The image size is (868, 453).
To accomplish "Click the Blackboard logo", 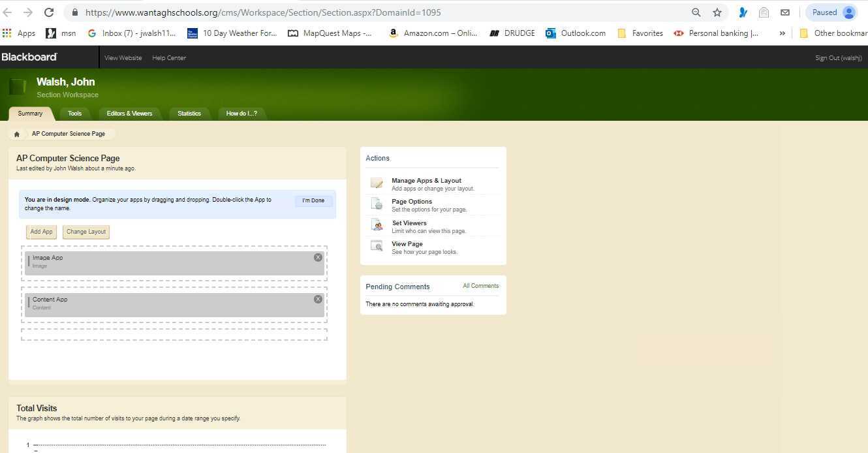I will [29, 57].
